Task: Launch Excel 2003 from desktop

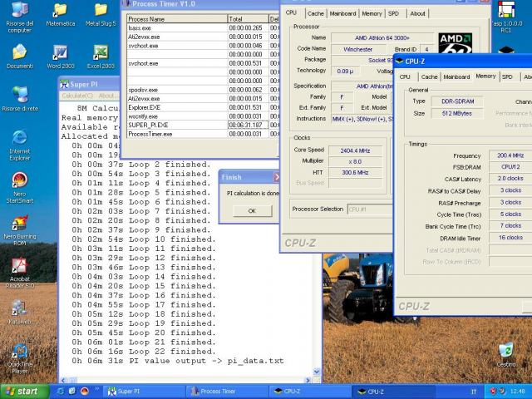Action: click(101, 57)
